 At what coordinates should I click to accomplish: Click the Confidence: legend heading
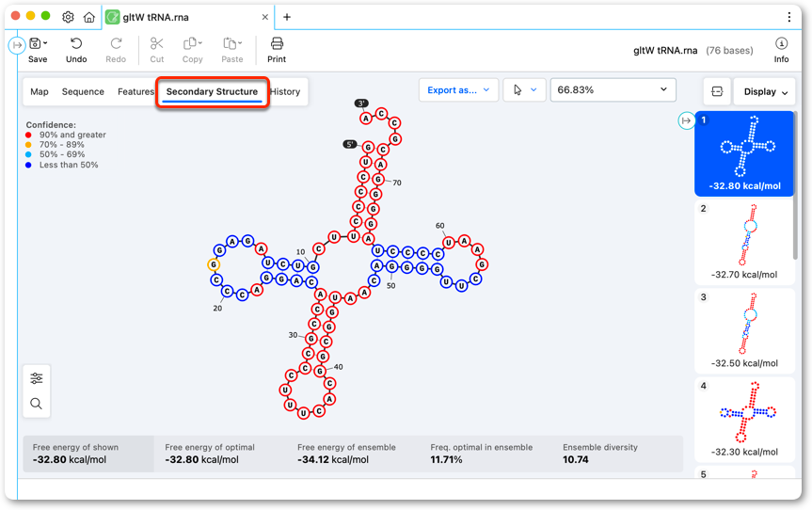[51, 125]
